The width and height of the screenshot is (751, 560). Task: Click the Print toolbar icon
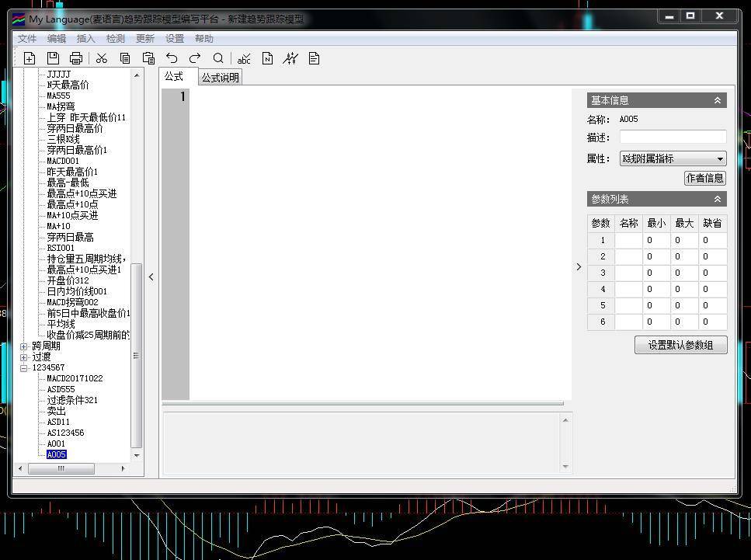(76, 58)
